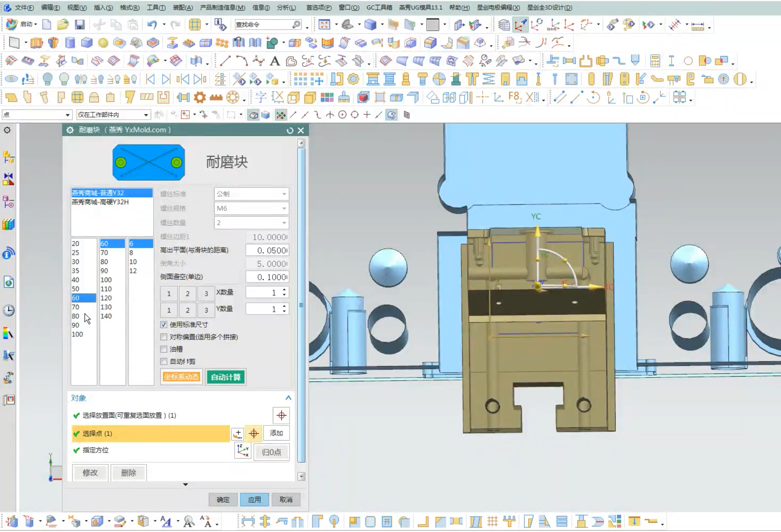Image resolution: width=781 pixels, height=532 pixels.
Task: Reset the dialog with the refresh icon
Action: tap(290, 130)
